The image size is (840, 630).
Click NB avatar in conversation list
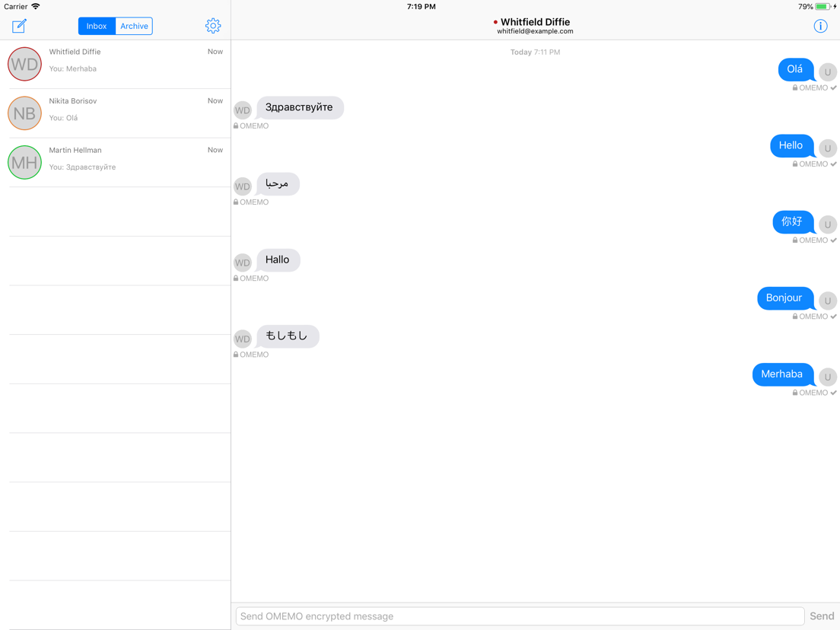tap(24, 113)
